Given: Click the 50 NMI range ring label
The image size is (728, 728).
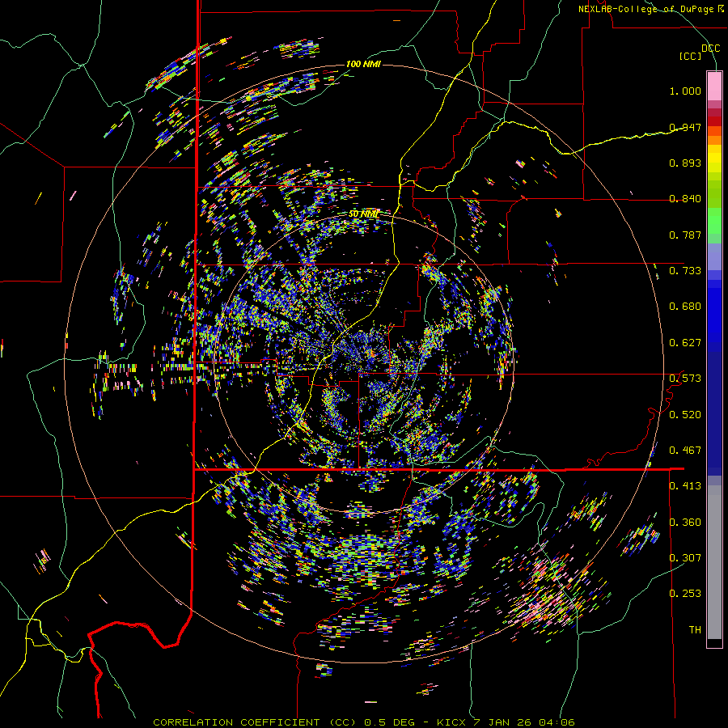Looking at the screenshot, I should 363,214.
